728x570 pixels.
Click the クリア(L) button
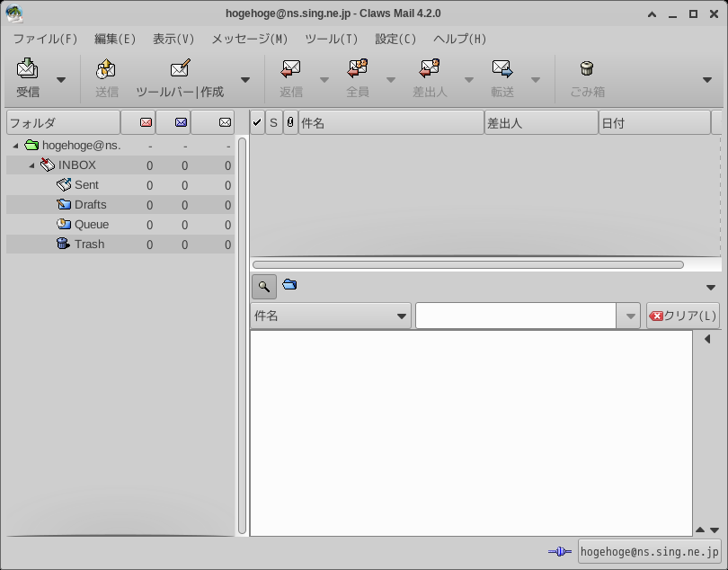[x=682, y=316]
